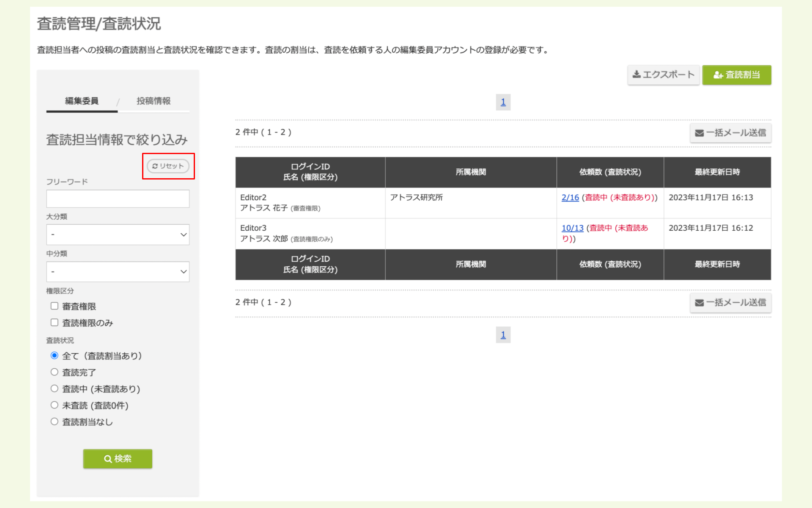
Task: Select the 編集委員 tab
Action: click(82, 101)
